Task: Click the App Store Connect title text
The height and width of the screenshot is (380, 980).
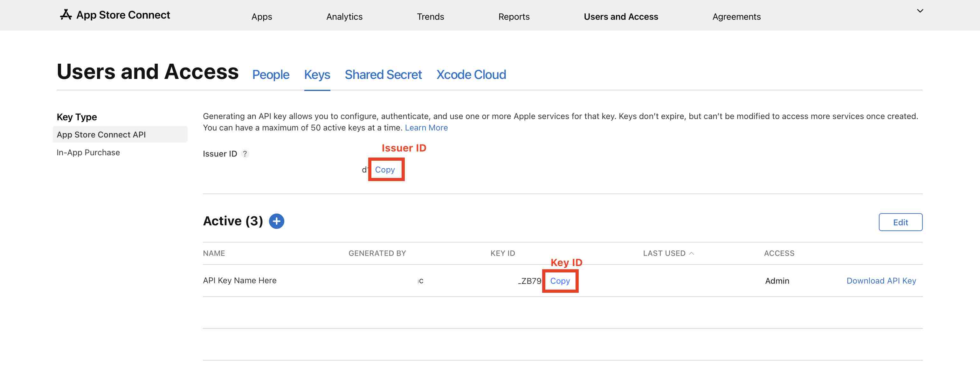Action: coord(123,15)
